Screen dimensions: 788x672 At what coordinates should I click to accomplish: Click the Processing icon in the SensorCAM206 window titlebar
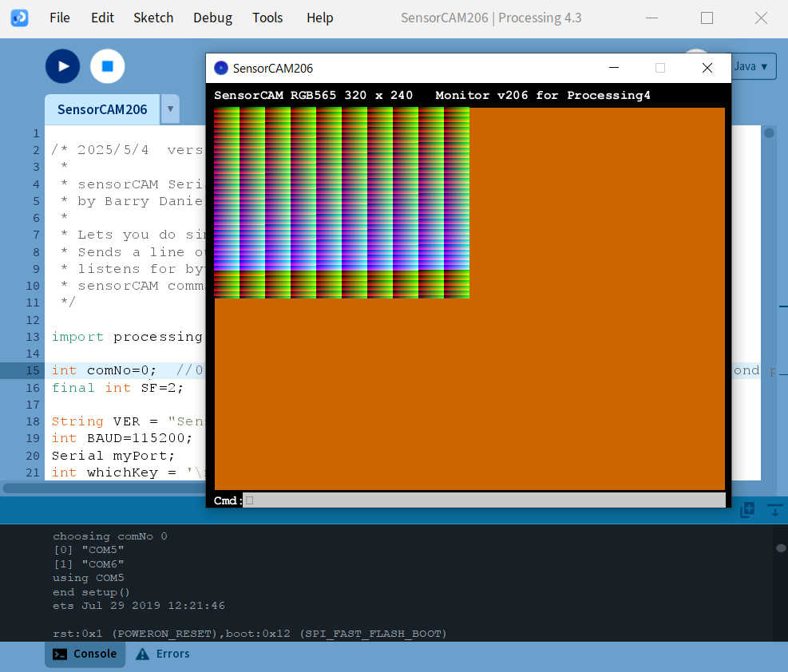(220, 68)
